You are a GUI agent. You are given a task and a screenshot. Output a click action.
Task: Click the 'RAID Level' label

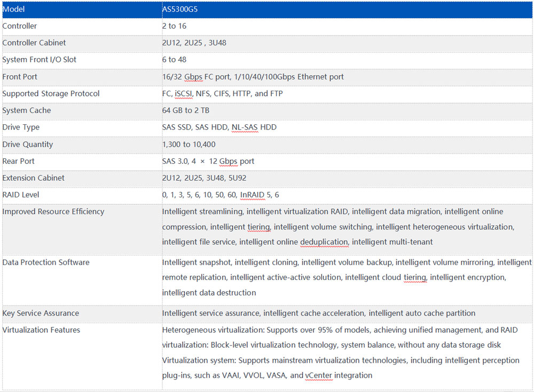pyautogui.click(x=21, y=195)
